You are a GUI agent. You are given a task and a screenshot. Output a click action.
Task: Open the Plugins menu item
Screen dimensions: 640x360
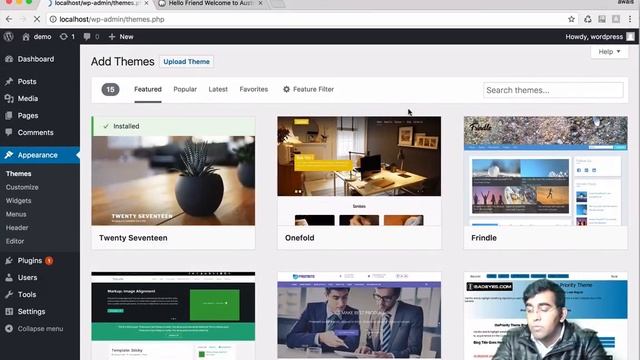click(x=30, y=260)
